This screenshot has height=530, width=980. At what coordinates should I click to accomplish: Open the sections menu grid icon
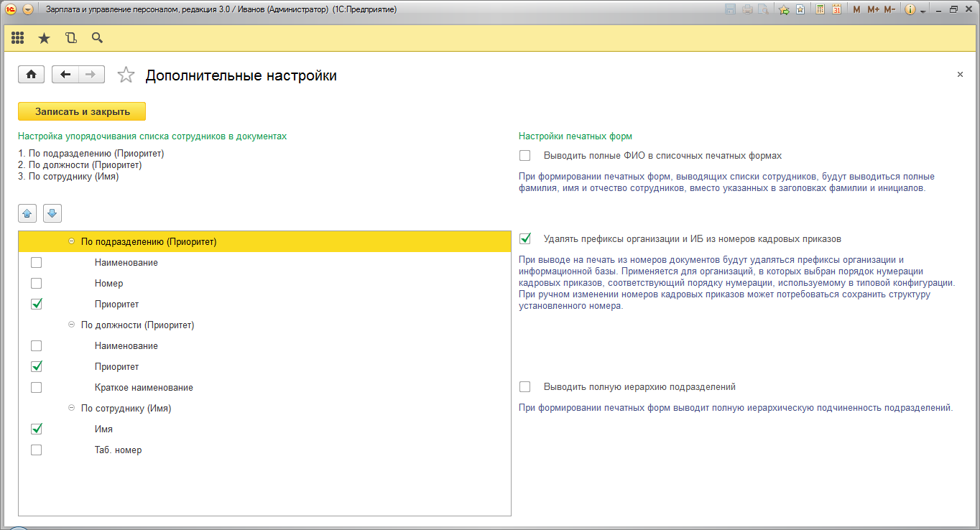(x=17, y=38)
